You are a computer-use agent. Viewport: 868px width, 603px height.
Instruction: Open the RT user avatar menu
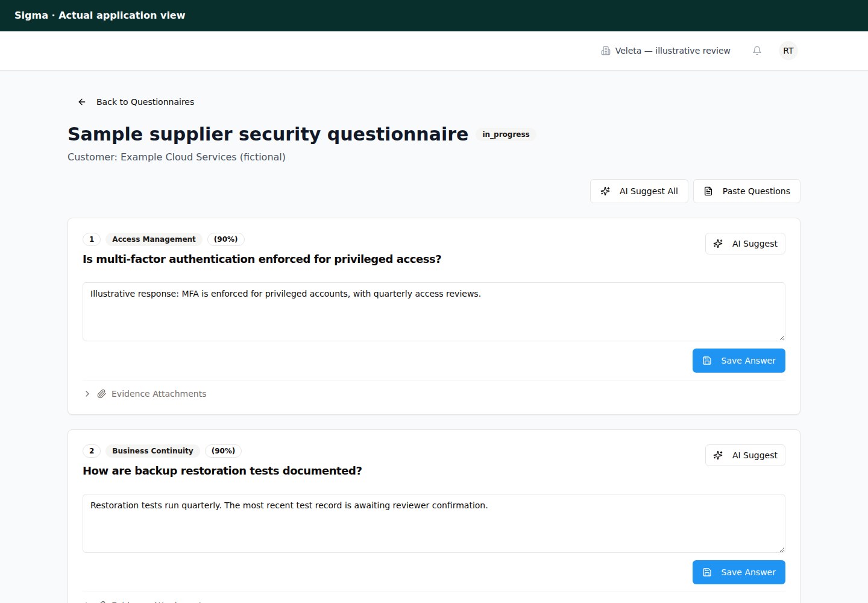(x=788, y=51)
